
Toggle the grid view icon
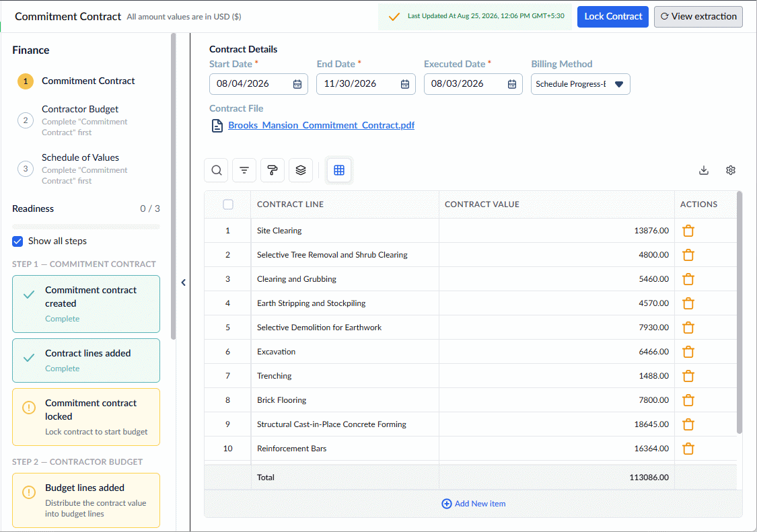point(339,170)
